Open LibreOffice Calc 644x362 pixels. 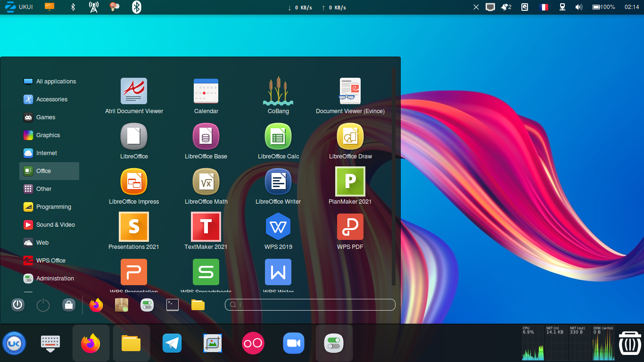[x=278, y=141]
